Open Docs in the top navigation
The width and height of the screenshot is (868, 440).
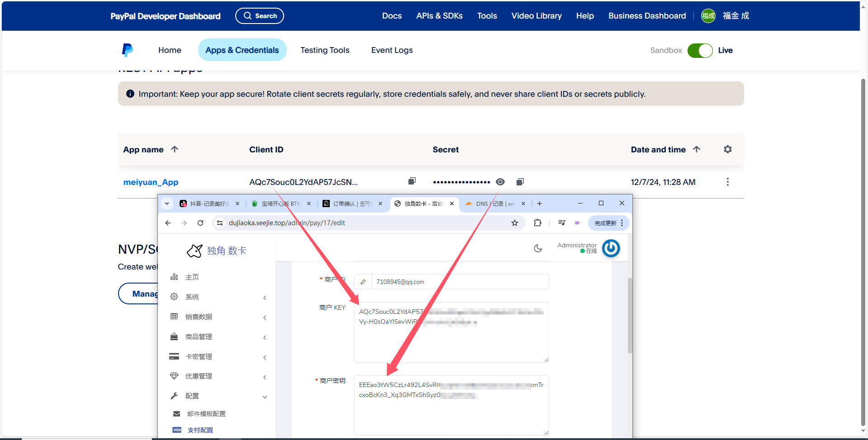click(x=392, y=15)
